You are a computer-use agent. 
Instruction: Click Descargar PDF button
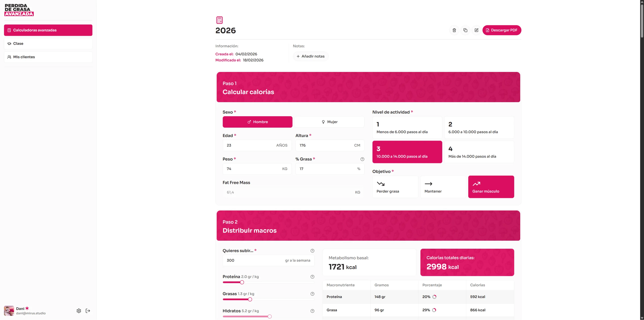501,30
